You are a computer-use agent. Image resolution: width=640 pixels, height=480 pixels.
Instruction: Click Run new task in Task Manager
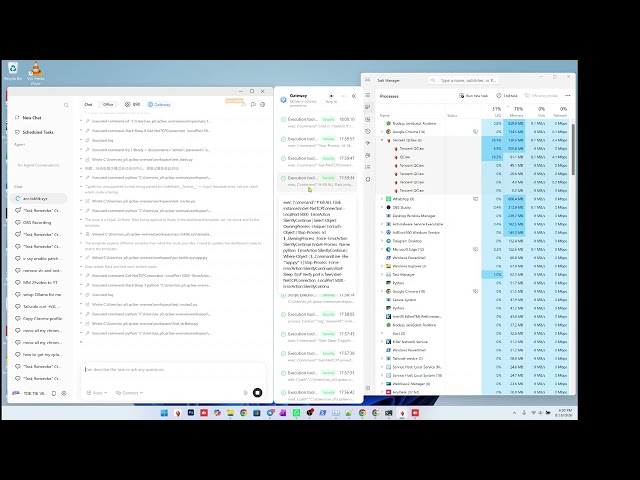473,96
